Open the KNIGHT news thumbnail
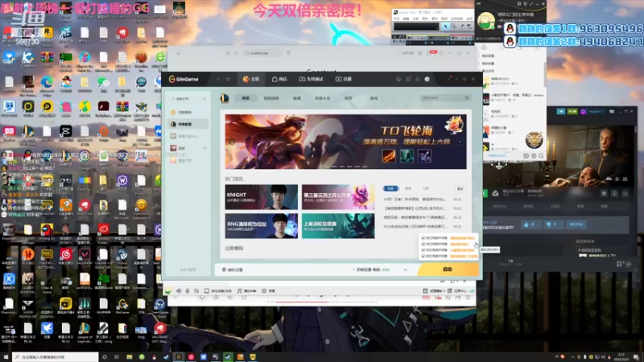The height and width of the screenshot is (362, 644). (261, 197)
